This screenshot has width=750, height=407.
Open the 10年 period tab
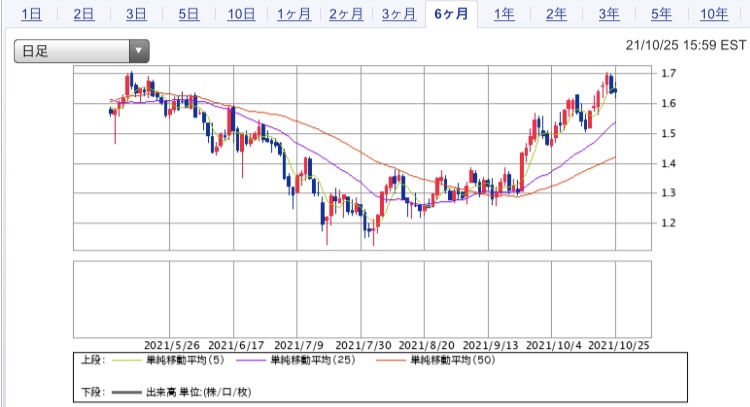tap(714, 14)
